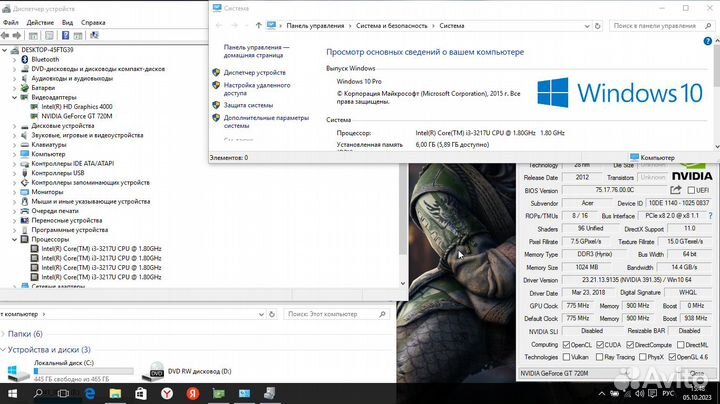This screenshot has height=404, width=720.
Task: Click Панель управления breadcrumb
Action: (315, 26)
